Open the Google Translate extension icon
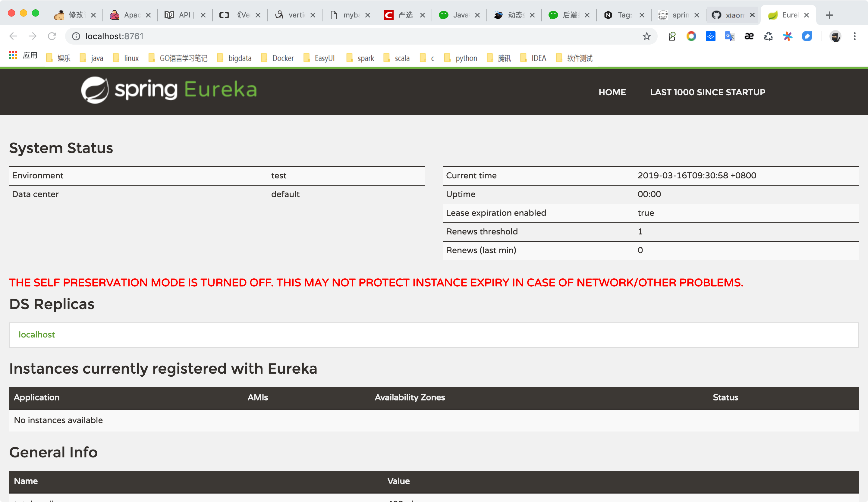Screen dimensions: 868x502 730,36
